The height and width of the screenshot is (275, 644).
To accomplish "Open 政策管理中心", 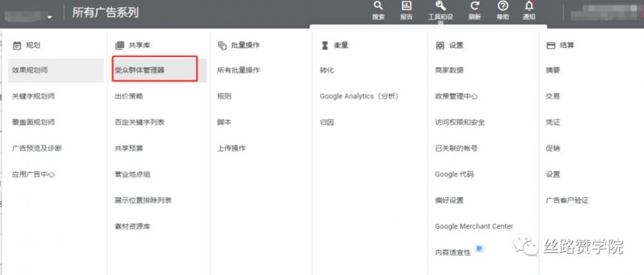I will click(457, 97).
